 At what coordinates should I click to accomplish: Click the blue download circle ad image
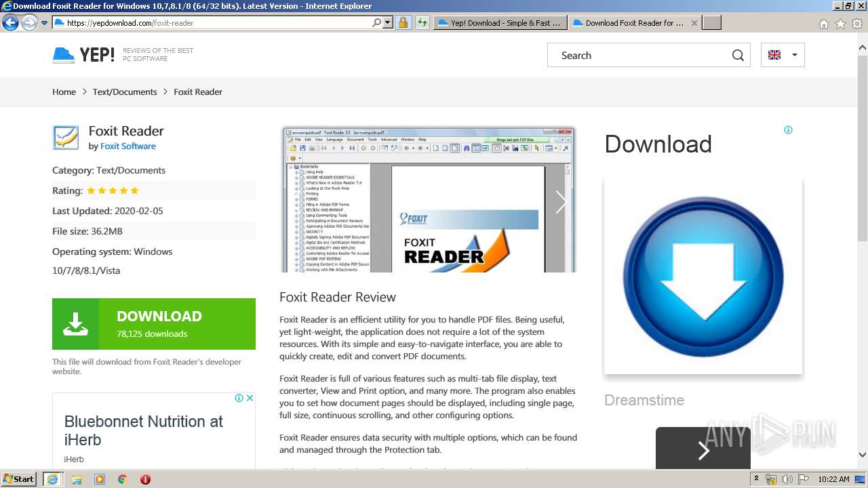(703, 276)
